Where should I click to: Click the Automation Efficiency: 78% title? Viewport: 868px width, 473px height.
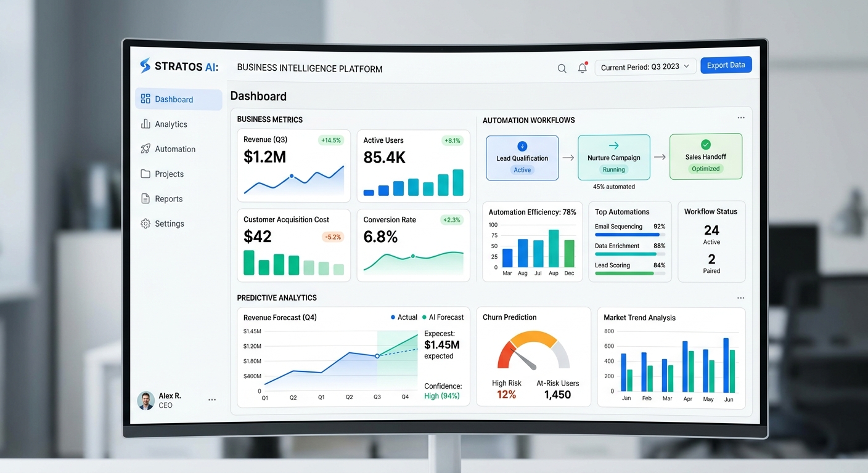tap(533, 212)
